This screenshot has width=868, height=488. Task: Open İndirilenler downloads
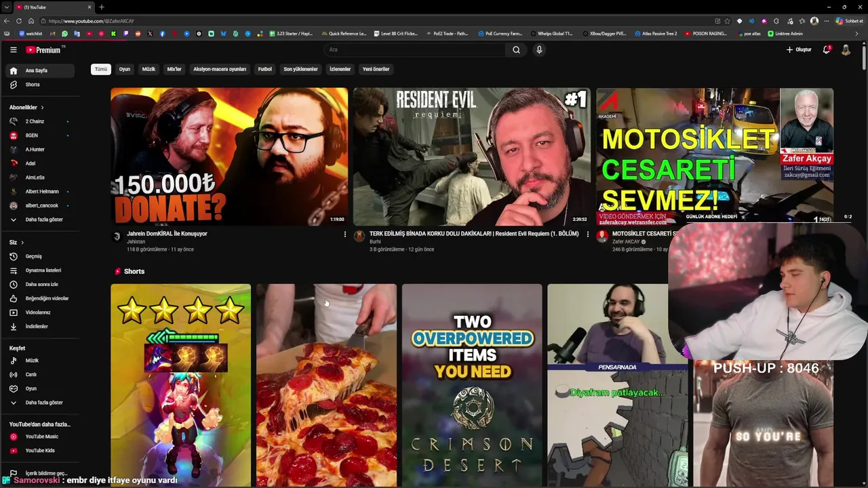pyautogui.click(x=41, y=326)
